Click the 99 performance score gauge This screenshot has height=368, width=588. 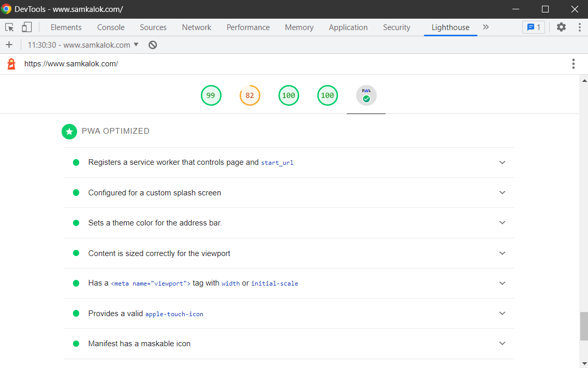(211, 95)
